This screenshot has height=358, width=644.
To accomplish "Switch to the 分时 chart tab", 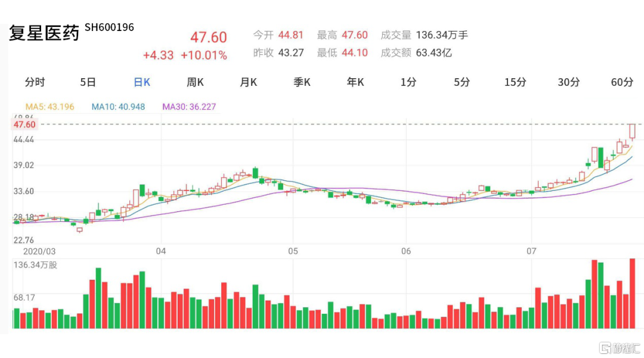I will (35, 82).
